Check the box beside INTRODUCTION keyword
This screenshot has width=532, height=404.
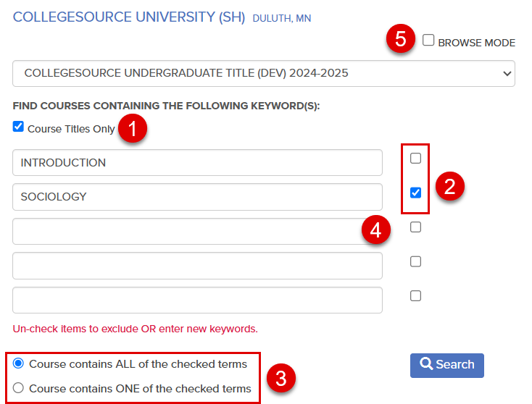(x=415, y=159)
